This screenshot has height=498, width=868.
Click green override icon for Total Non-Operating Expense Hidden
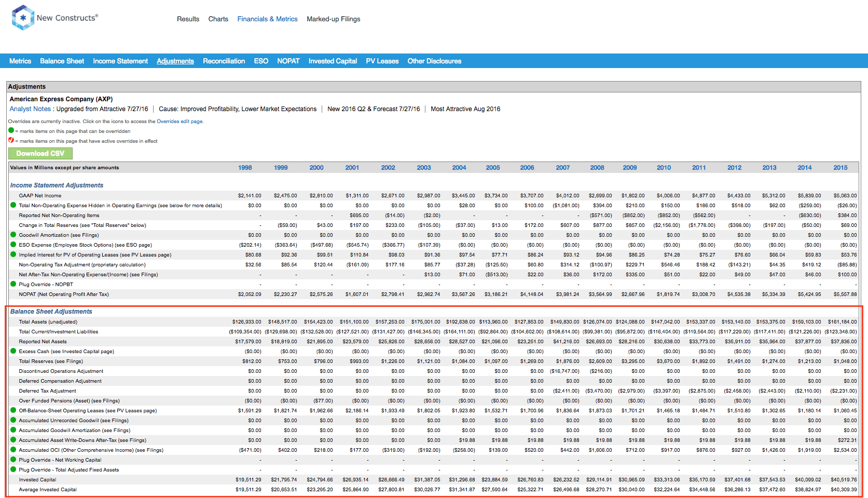click(x=13, y=205)
